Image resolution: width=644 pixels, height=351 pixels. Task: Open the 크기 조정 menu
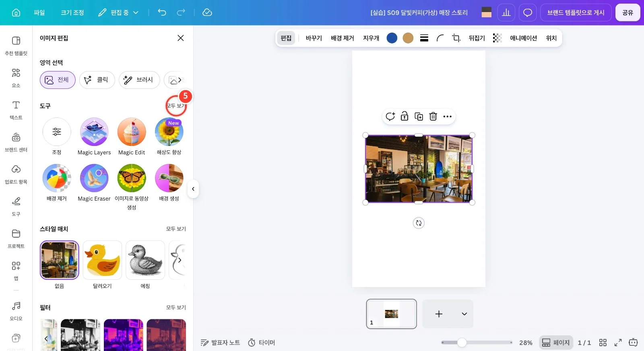(72, 12)
